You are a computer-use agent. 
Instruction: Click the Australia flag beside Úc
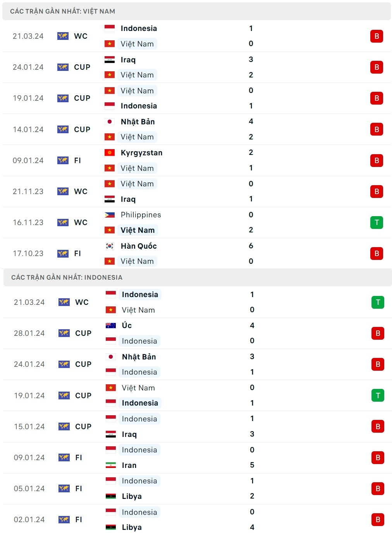(111, 325)
